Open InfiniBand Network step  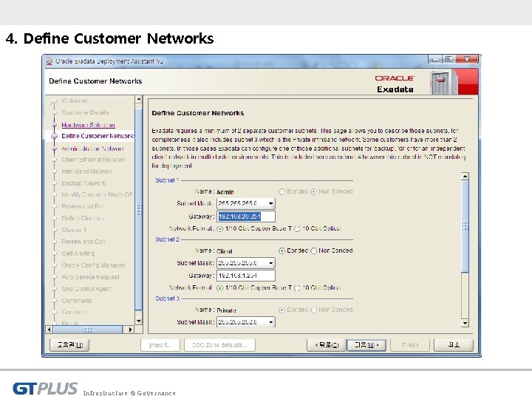[87, 171]
